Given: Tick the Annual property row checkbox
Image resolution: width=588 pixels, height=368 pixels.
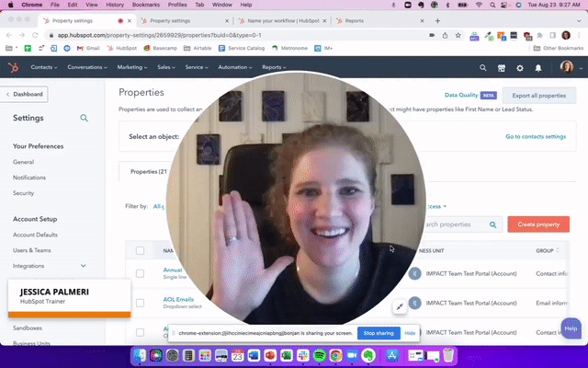Looking at the screenshot, I should tap(140, 273).
